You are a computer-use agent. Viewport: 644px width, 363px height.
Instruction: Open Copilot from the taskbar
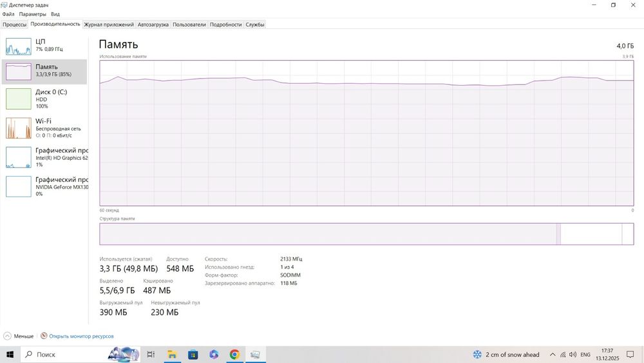pyautogui.click(x=214, y=355)
